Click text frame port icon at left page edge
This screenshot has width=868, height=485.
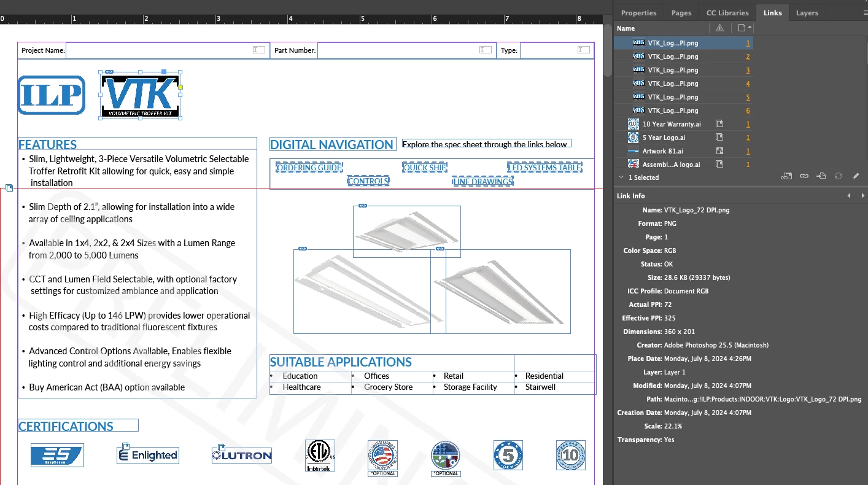coord(9,188)
